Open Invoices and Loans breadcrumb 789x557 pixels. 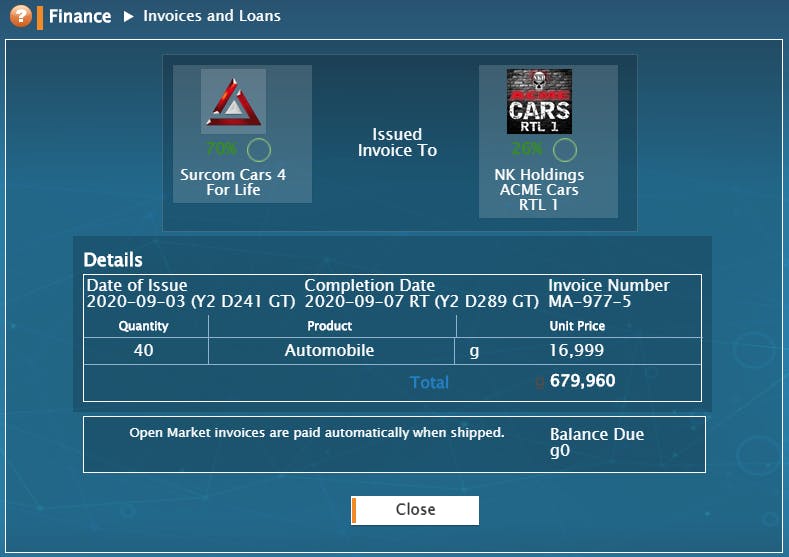tap(212, 16)
